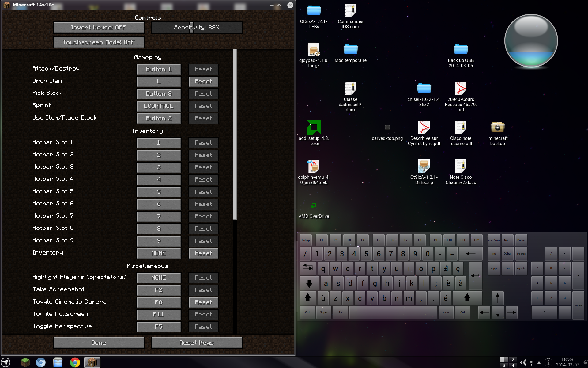Open the AMD OverDrive desktop shortcut
Screen dimensions: 588x368
[314, 205]
